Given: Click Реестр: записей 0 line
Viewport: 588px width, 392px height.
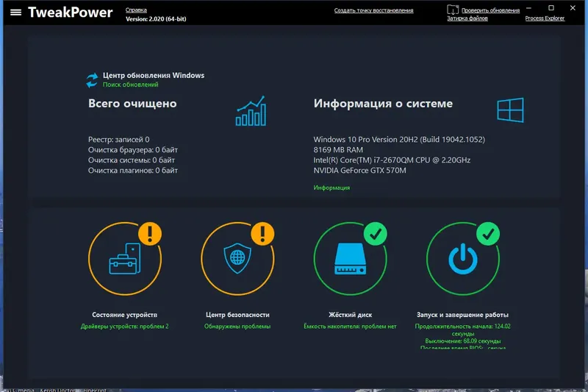Looking at the screenshot, I should pyautogui.click(x=118, y=140).
